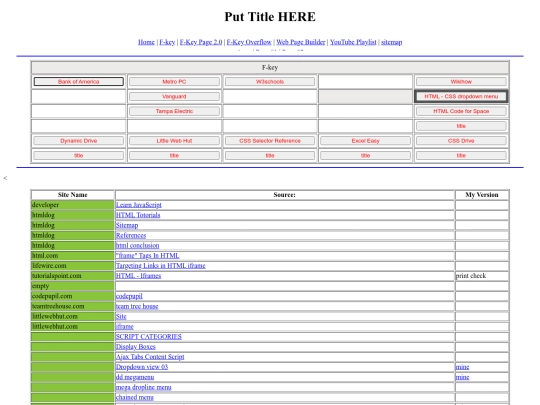Screen dimensions: 540x405
Task: Click the Tampa Electric button
Action: (174, 111)
